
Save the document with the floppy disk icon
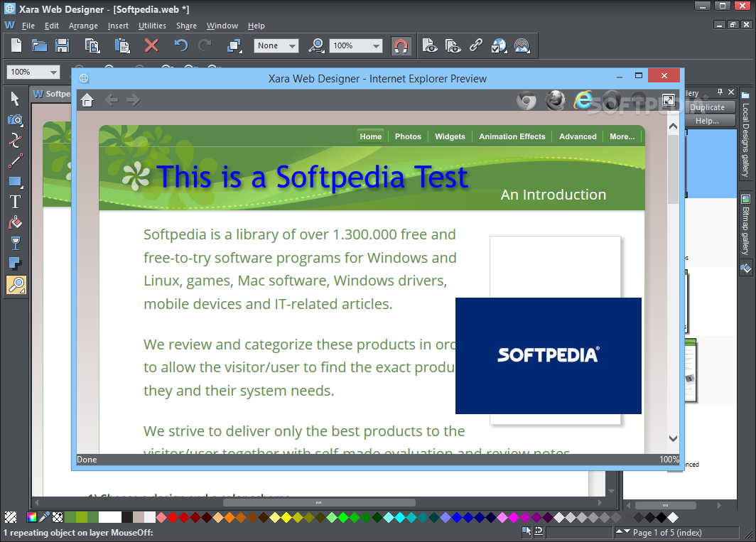pyautogui.click(x=63, y=45)
